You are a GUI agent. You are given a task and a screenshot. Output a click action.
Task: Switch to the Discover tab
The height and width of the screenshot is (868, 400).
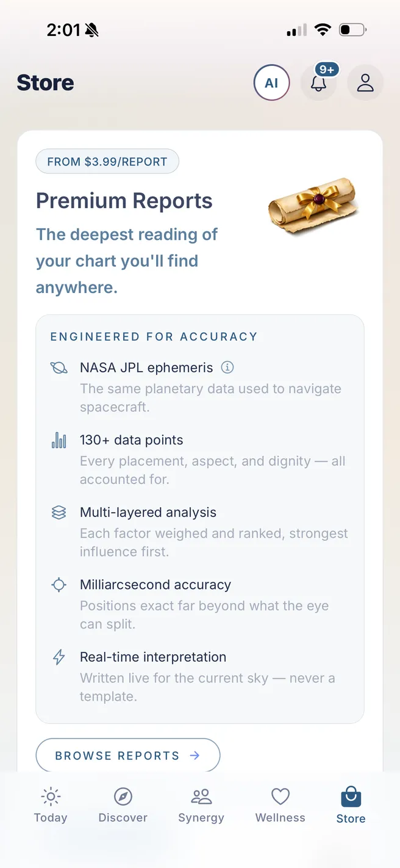pyautogui.click(x=123, y=805)
